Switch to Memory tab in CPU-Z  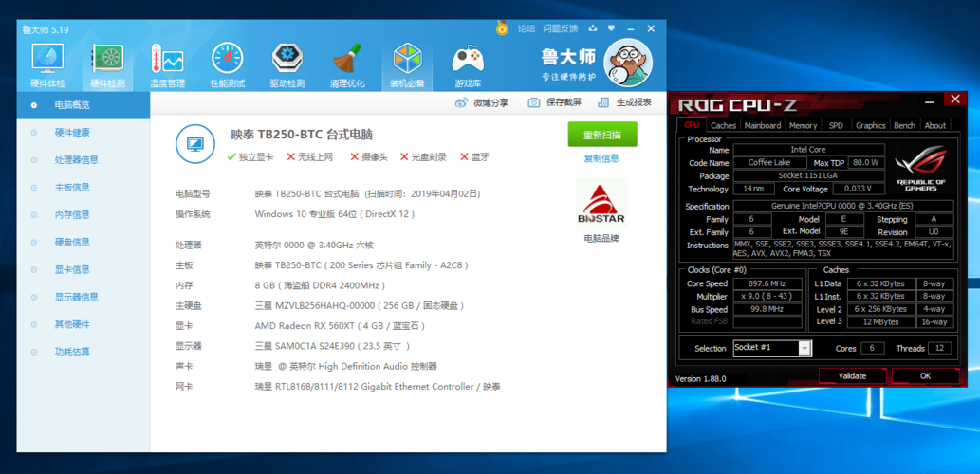(803, 125)
